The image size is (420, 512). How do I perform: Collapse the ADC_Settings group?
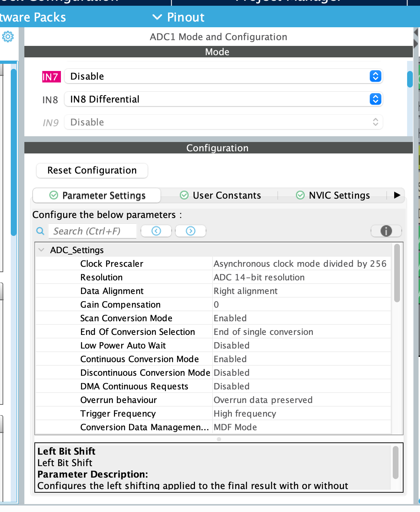41,250
